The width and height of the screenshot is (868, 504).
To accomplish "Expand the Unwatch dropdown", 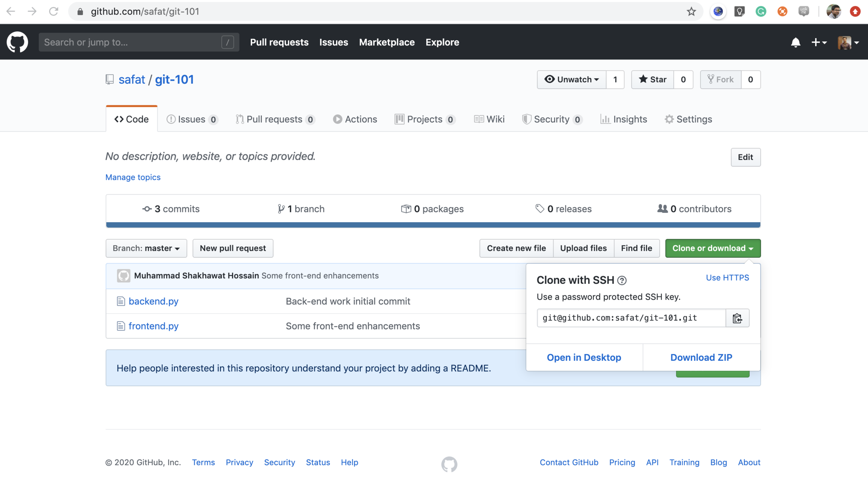I will coord(571,80).
